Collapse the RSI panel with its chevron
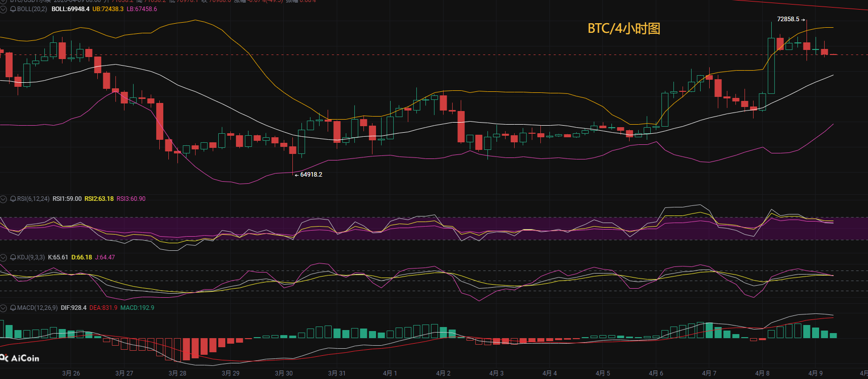Image resolution: width=868 pixels, height=379 pixels. pos(4,199)
